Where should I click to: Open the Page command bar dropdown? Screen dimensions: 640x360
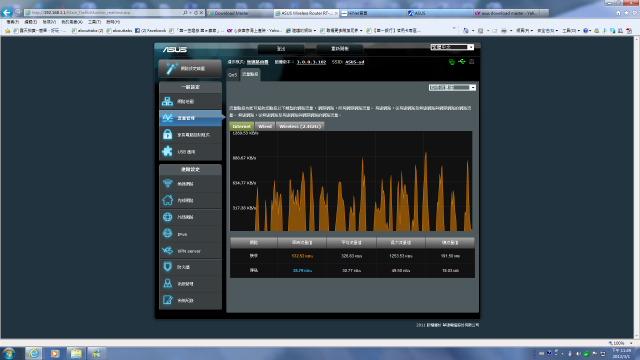coord(524,31)
